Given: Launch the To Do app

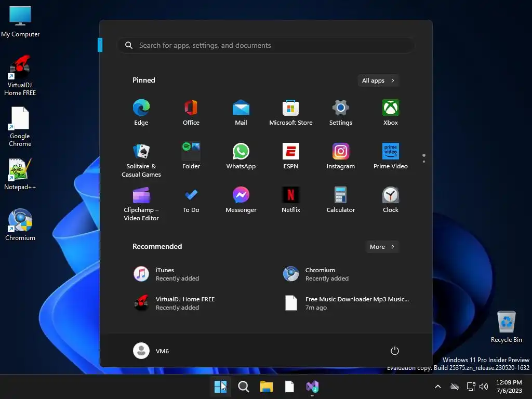Looking at the screenshot, I should click(x=191, y=200).
